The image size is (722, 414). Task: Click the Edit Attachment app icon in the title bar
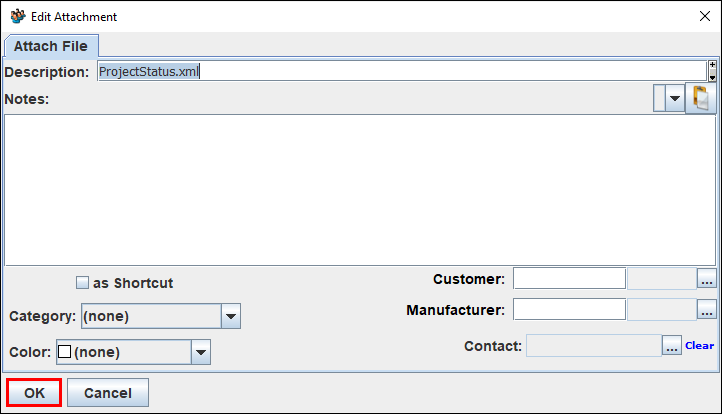(x=18, y=17)
